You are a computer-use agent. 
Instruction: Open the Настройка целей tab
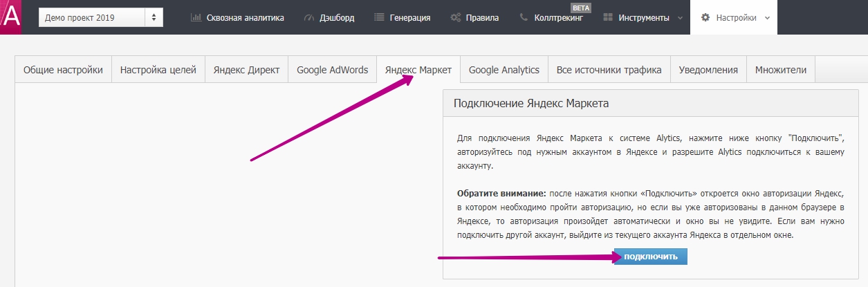pyautogui.click(x=158, y=70)
